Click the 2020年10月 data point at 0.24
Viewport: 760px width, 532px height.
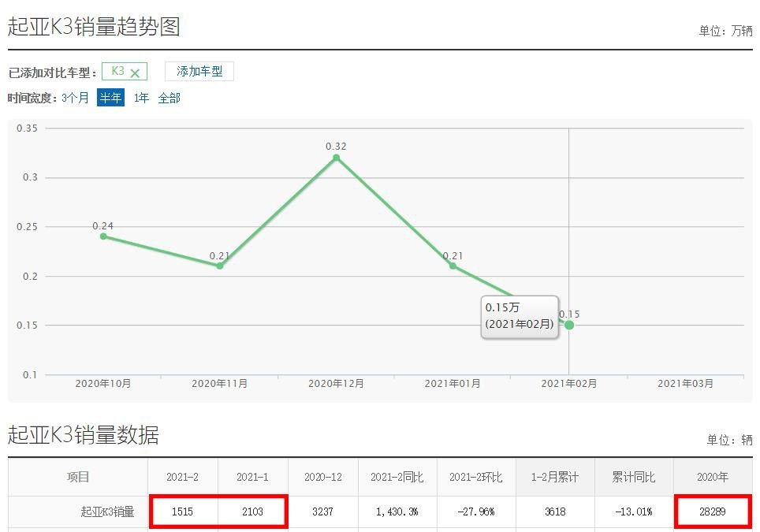pos(103,236)
